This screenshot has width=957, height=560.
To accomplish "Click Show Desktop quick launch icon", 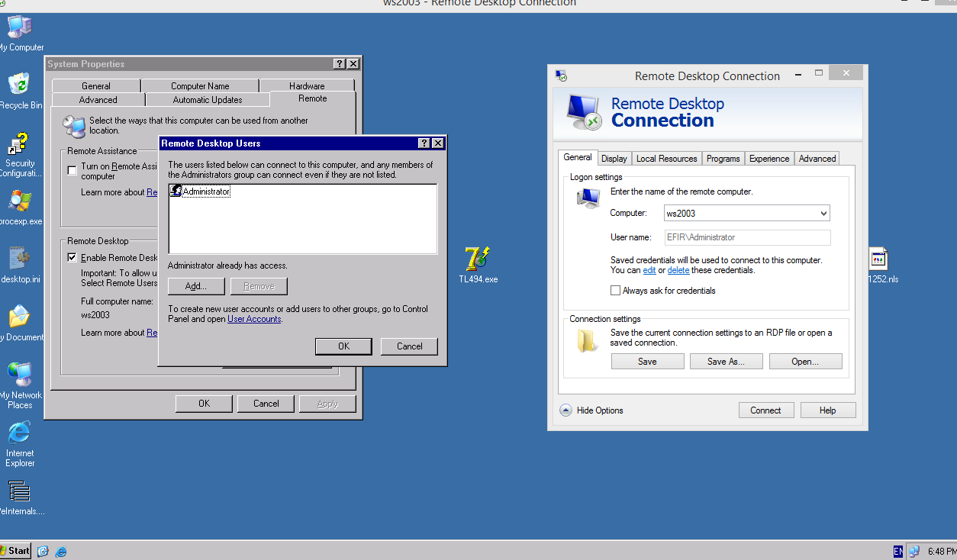I will [43, 551].
